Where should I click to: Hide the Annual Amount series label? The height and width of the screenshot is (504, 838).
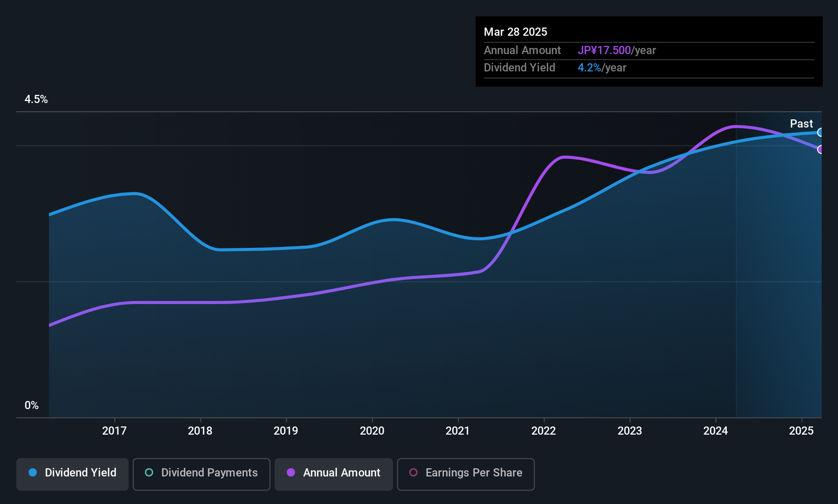coord(341,472)
